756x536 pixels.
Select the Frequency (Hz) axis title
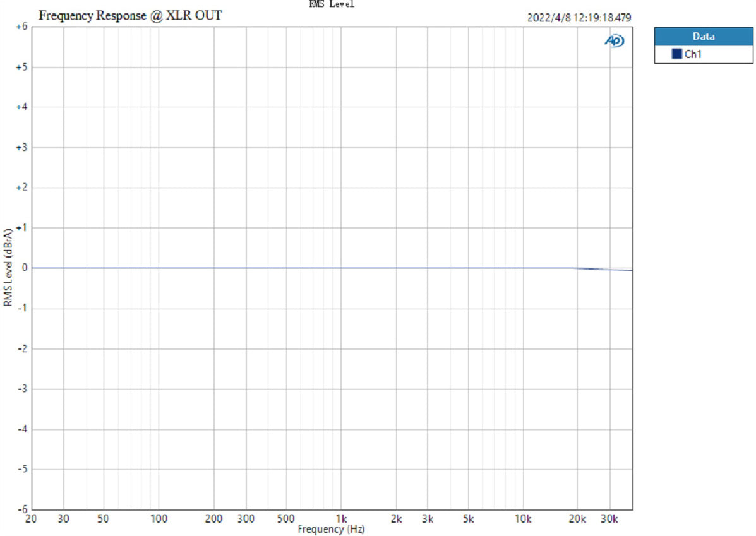point(331,528)
